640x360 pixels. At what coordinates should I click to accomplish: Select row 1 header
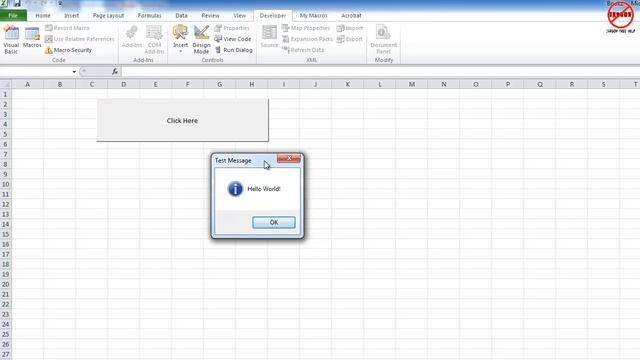coord(6,94)
